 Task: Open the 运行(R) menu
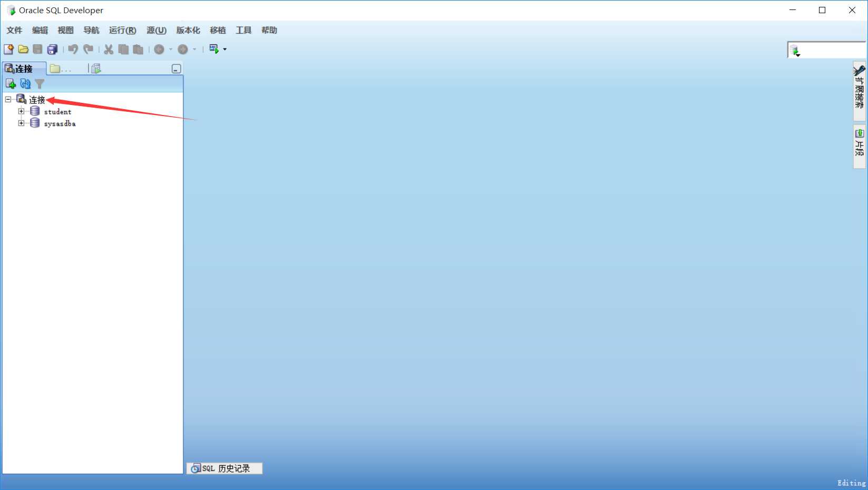(x=122, y=30)
